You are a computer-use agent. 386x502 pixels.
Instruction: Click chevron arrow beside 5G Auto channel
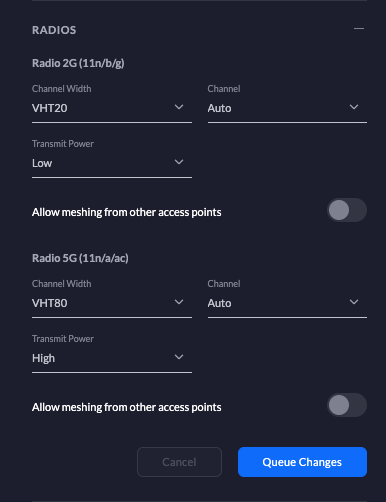click(x=354, y=302)
